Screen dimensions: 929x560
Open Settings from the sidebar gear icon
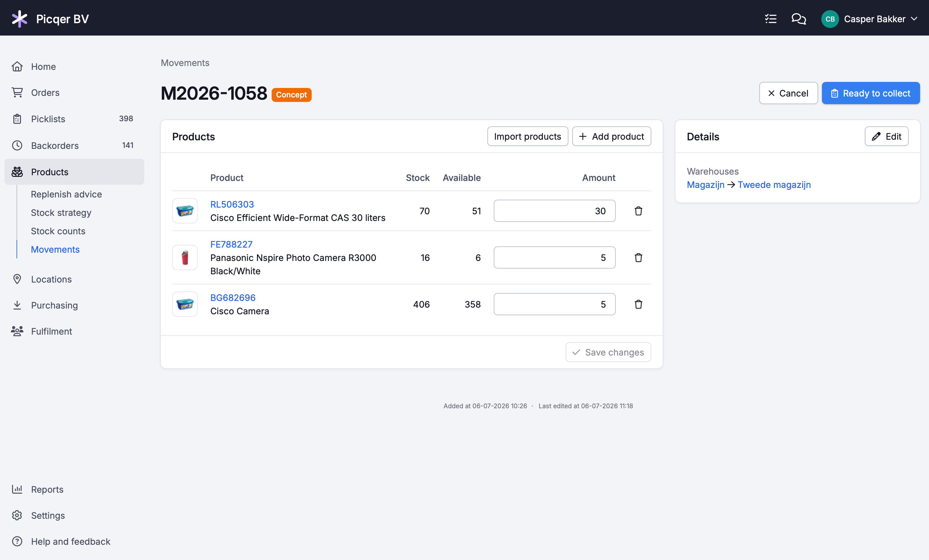17,515
